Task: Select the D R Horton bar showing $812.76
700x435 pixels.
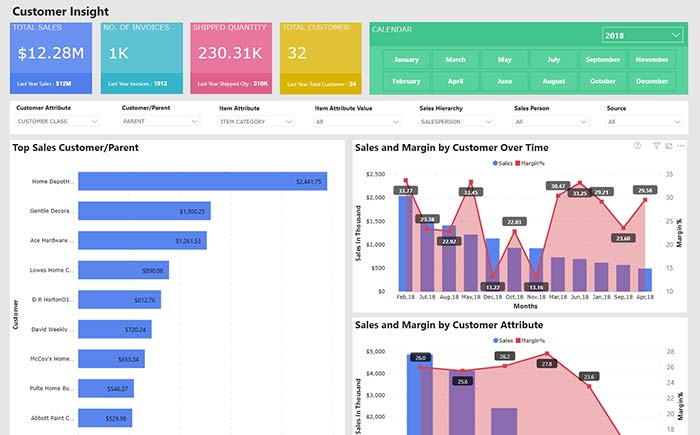Action: tap(119, 299)
